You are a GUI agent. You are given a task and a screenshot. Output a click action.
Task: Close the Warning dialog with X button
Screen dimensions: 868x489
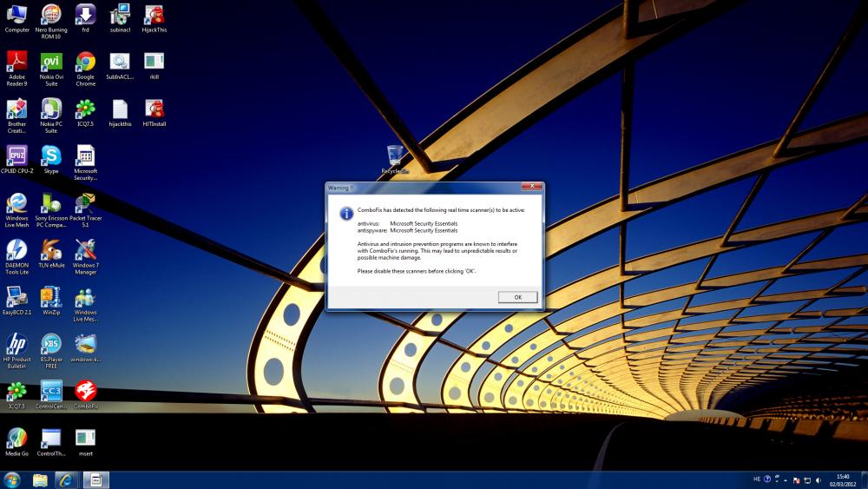[x=531, y=187]
